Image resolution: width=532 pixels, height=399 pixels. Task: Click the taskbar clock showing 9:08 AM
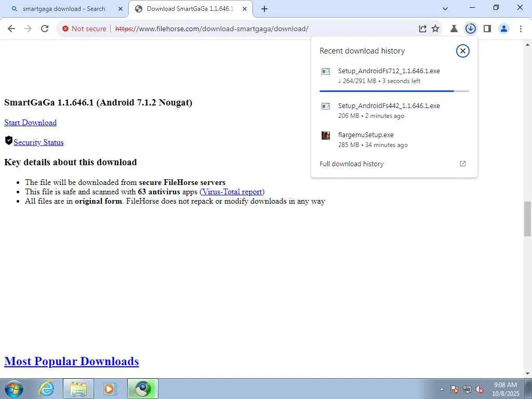[506, 389]
